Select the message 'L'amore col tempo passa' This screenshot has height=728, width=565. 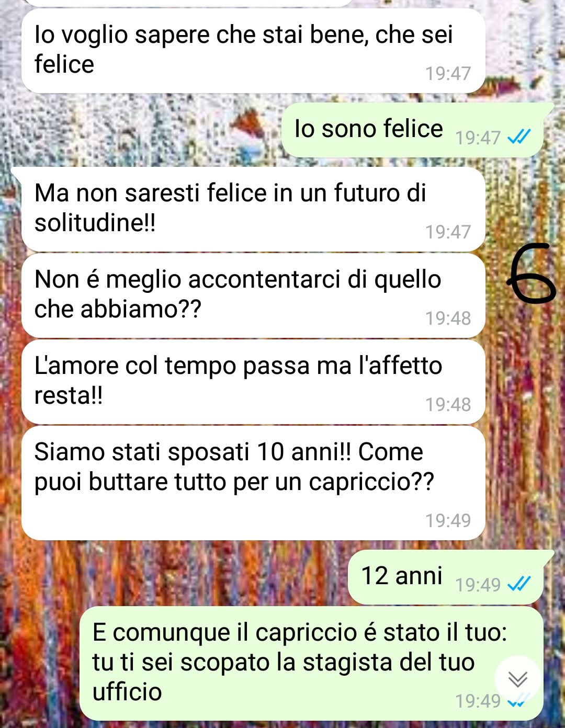(253, 382)
